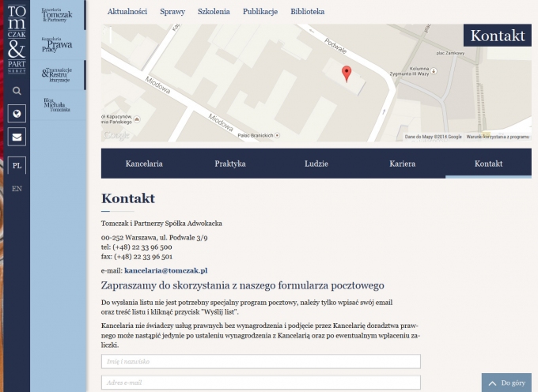538x392 pixels.
Task: Click the Google logo on the map
Action: pyautogui.click(x=116, y=135)
